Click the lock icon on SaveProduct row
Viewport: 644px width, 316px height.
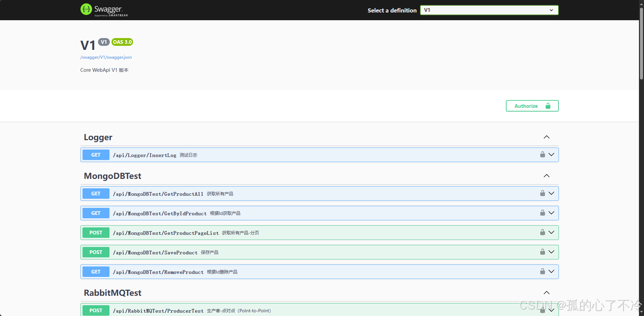pos(542,252)
